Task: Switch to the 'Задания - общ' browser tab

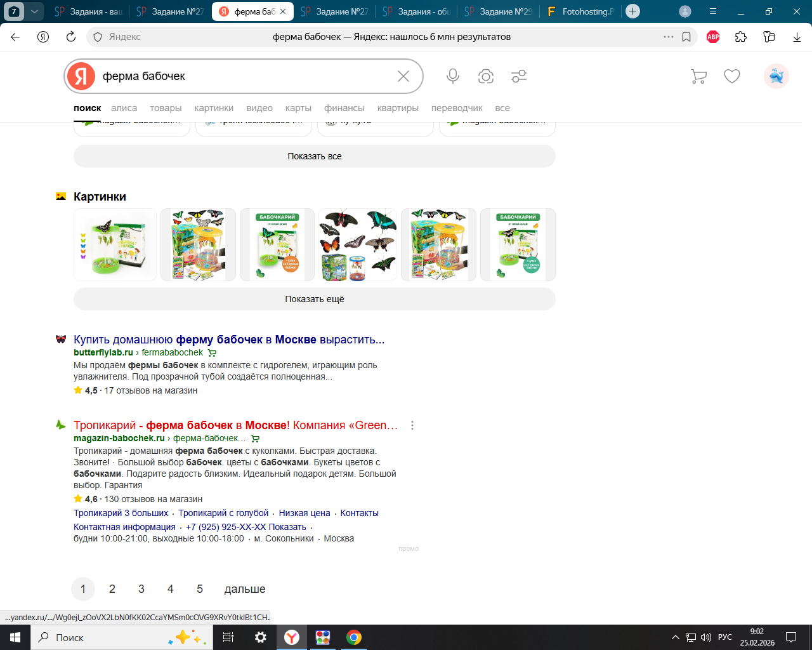Action: point(416,11)
